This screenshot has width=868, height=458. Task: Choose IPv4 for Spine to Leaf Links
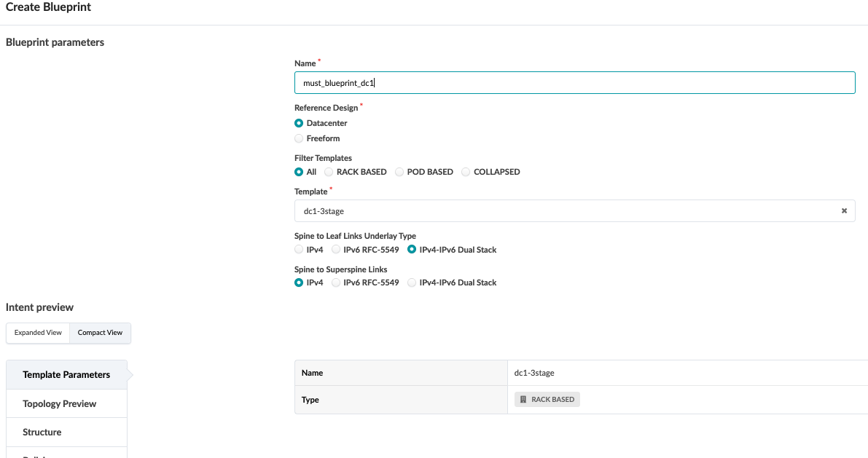point(299,250)
